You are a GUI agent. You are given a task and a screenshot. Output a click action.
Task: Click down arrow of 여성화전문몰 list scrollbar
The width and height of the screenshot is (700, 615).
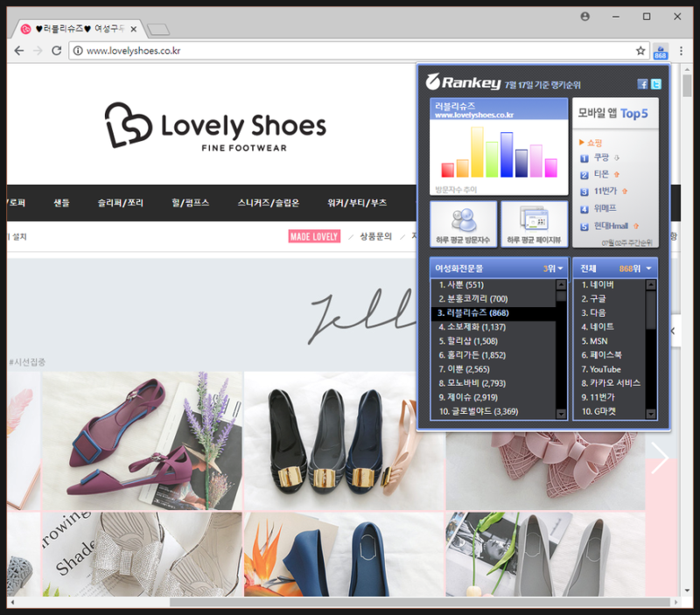(561, 414)
